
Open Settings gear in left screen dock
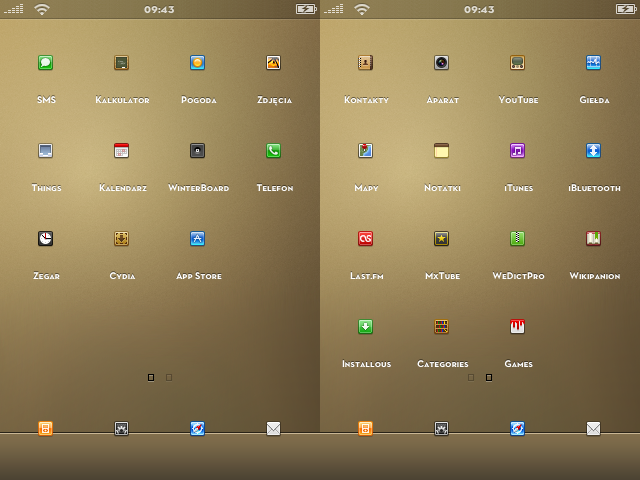coord(122,429)
